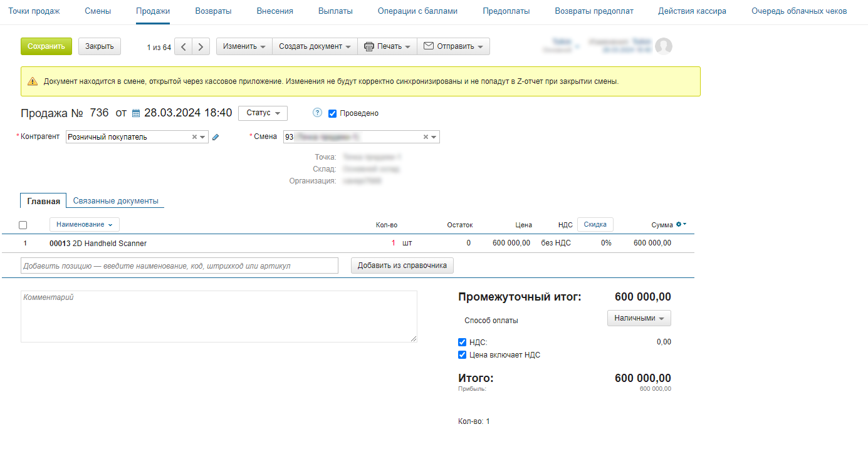Click the без НДС cell
This screenshot has height=464, width=868.
(x=556, y=243)
